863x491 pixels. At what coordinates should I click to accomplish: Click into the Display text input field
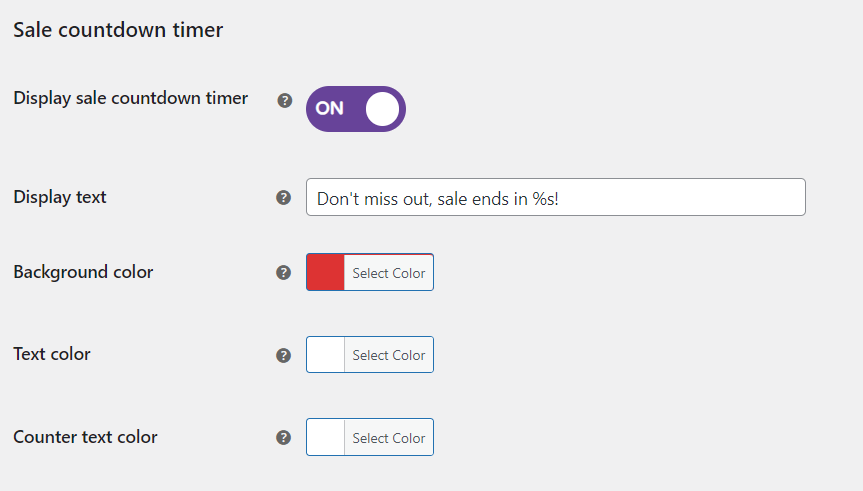point(555,198)
